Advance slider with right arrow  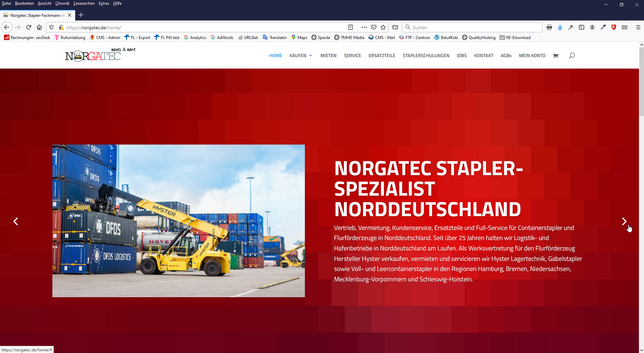(624, 221)
